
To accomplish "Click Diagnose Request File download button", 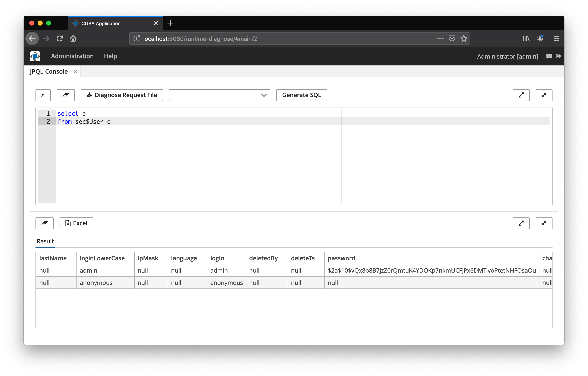I will pos(122,95).
